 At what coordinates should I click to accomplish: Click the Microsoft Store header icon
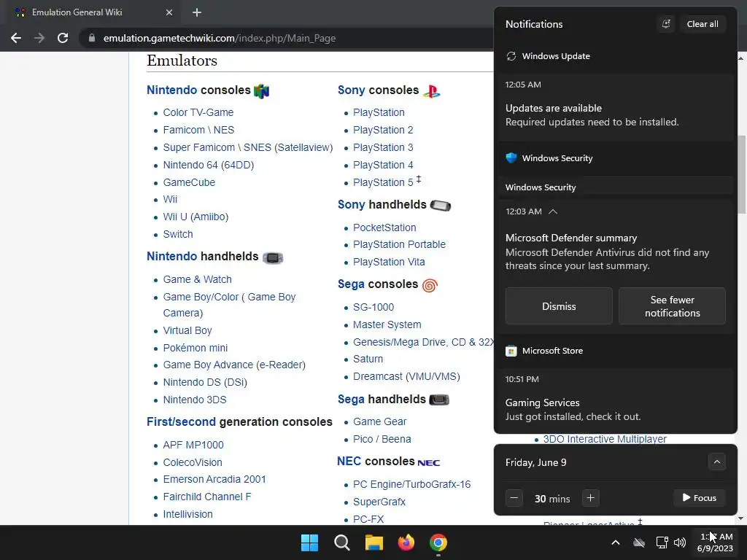(511, 351)
